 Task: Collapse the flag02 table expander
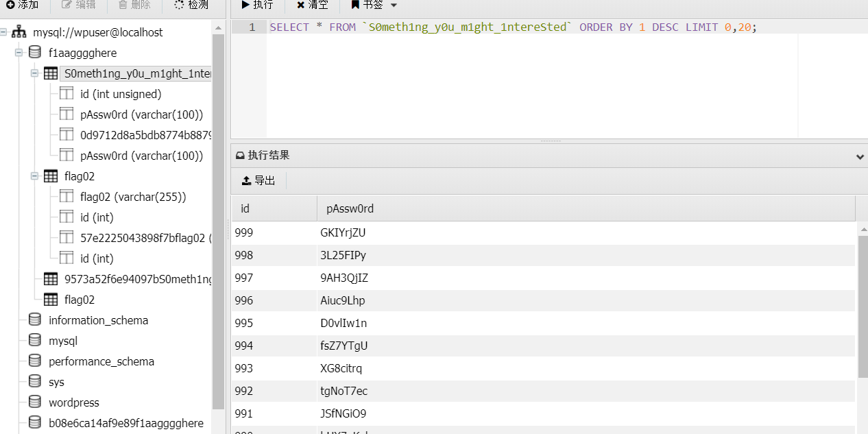point(35,176)
